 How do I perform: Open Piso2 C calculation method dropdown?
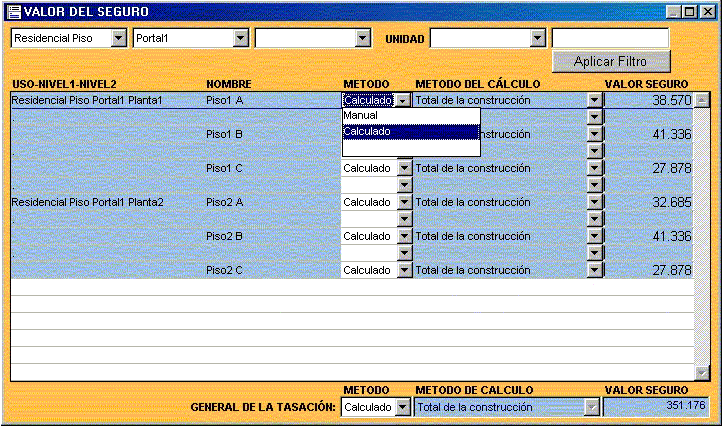594,270
